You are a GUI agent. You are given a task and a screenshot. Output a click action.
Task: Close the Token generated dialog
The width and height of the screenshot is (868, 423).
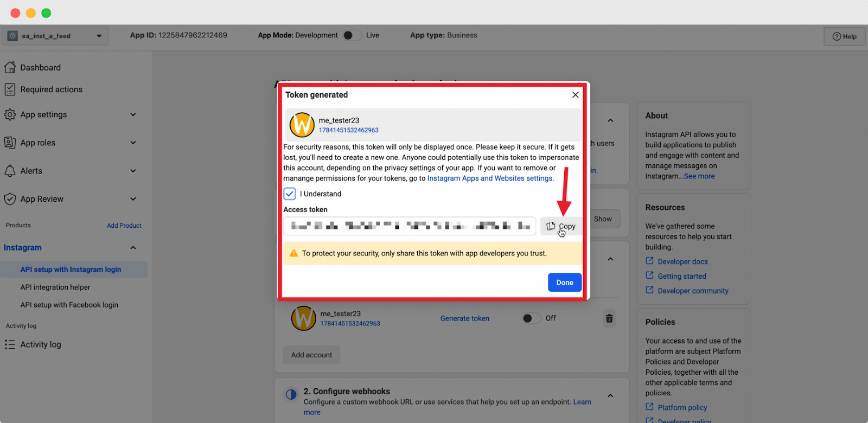575,95
